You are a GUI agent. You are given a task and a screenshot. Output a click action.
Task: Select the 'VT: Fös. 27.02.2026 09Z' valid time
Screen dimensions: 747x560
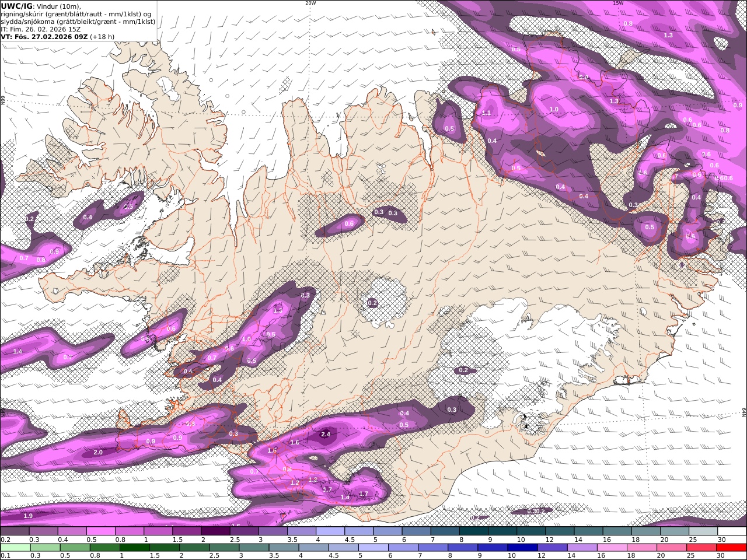point(44,36)
